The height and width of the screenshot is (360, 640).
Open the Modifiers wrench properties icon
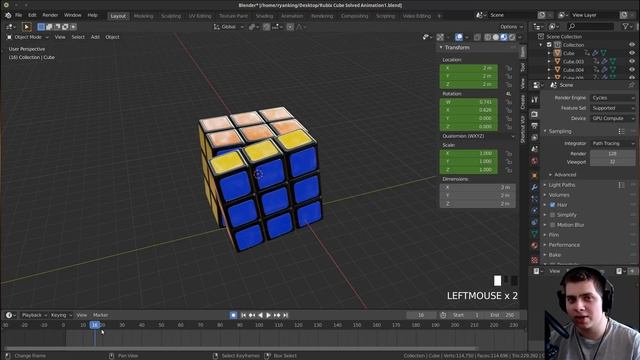pos(534,187)
